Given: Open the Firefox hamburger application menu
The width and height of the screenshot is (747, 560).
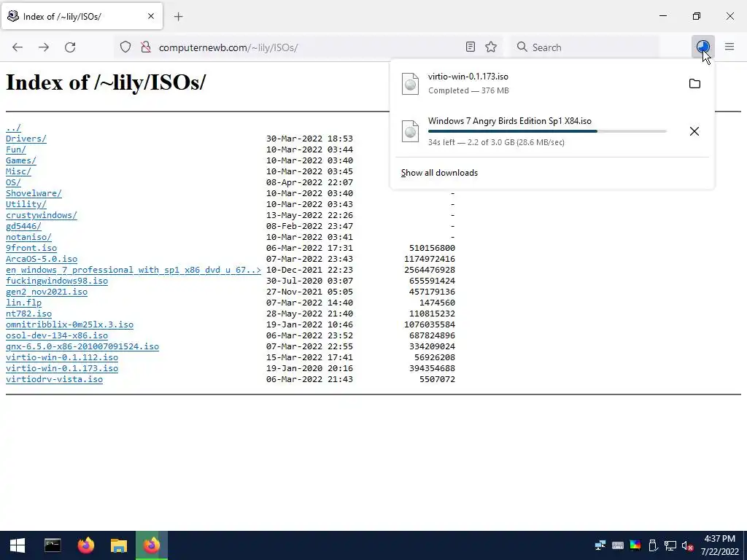Looking at the screenshot, I should [x=729, y=47].
